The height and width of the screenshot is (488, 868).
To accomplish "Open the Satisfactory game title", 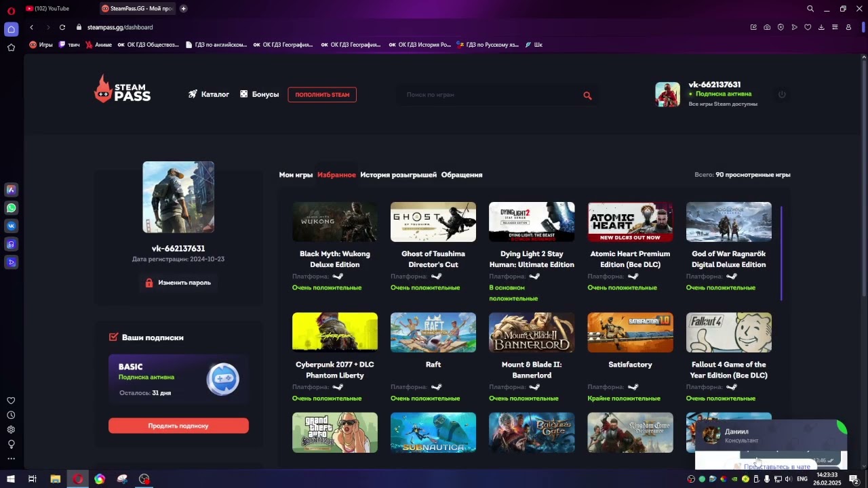I will click(630, 365).
